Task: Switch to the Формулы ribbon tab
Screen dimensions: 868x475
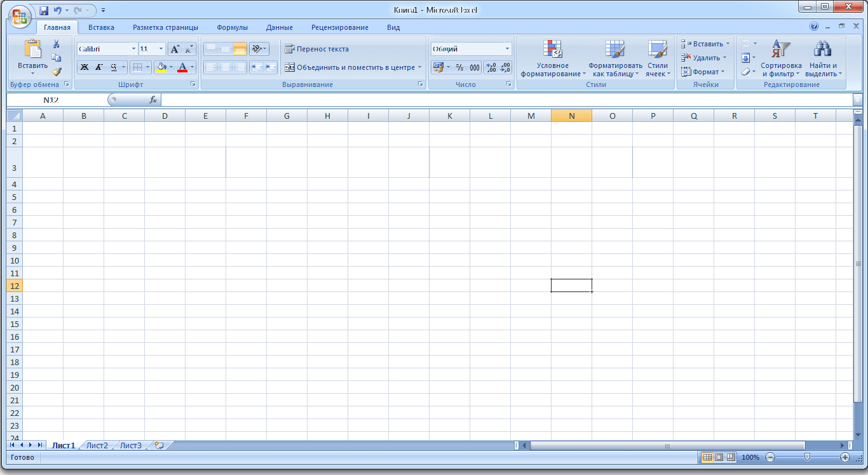Action: pyautogui.click(x=232, y=27)
